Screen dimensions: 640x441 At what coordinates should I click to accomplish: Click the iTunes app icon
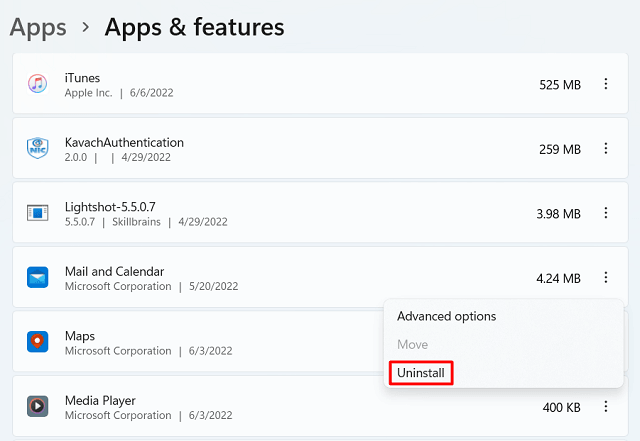(x=38, y=84)
